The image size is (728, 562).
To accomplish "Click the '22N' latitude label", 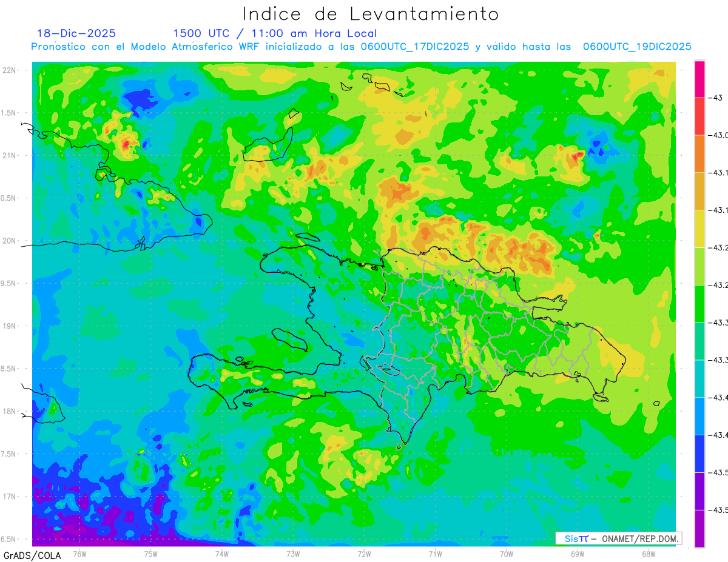I will tap(10, 70).
